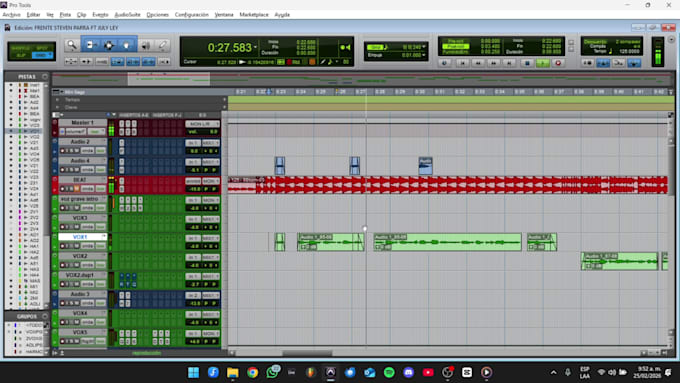Click the blue Audio 4 clip near 0:30

click(425, 166)
